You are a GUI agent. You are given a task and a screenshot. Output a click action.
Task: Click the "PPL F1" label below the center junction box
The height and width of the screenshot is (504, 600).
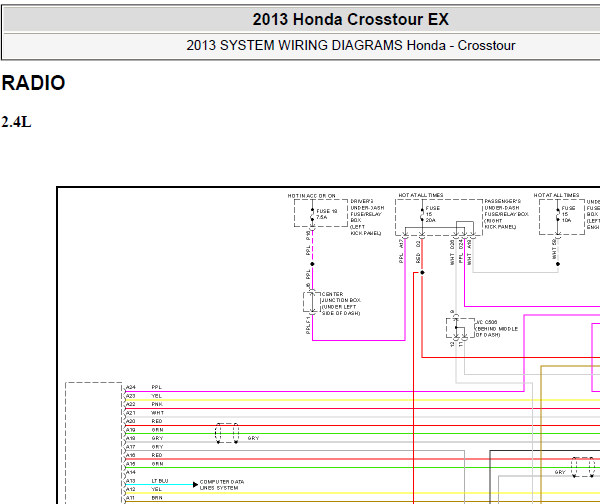pyautogui.click(x=308, y=325)
